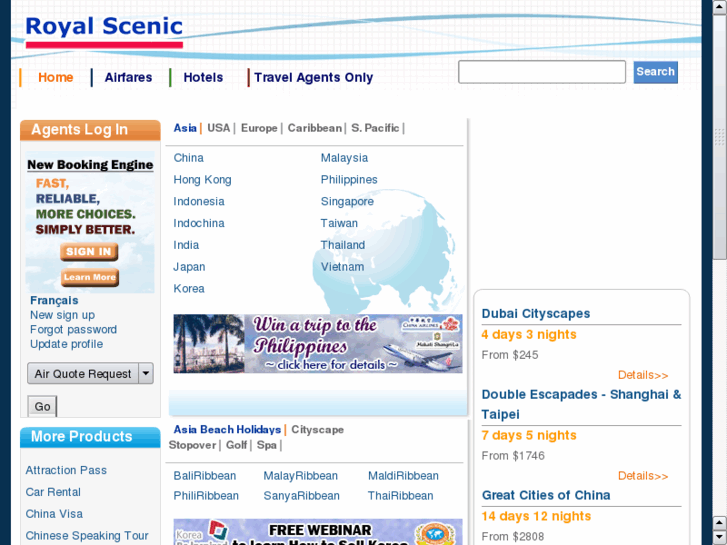View Details for Dubai Cityscapes
Screen dimensions: 727x545
pos(643,375)
